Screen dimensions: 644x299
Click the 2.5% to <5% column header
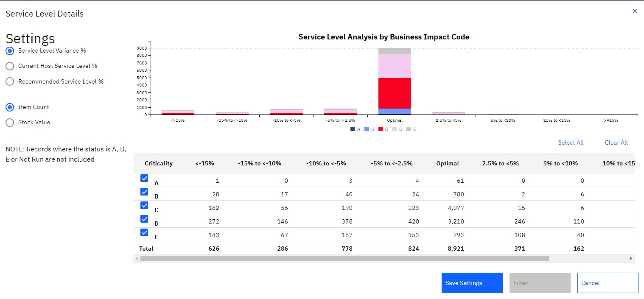[x=500, y=163]
